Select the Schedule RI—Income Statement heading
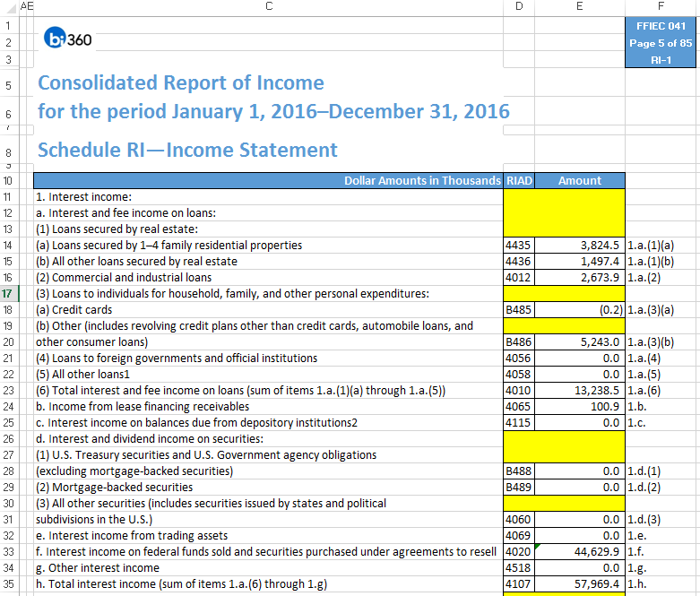 click(187, 150)
